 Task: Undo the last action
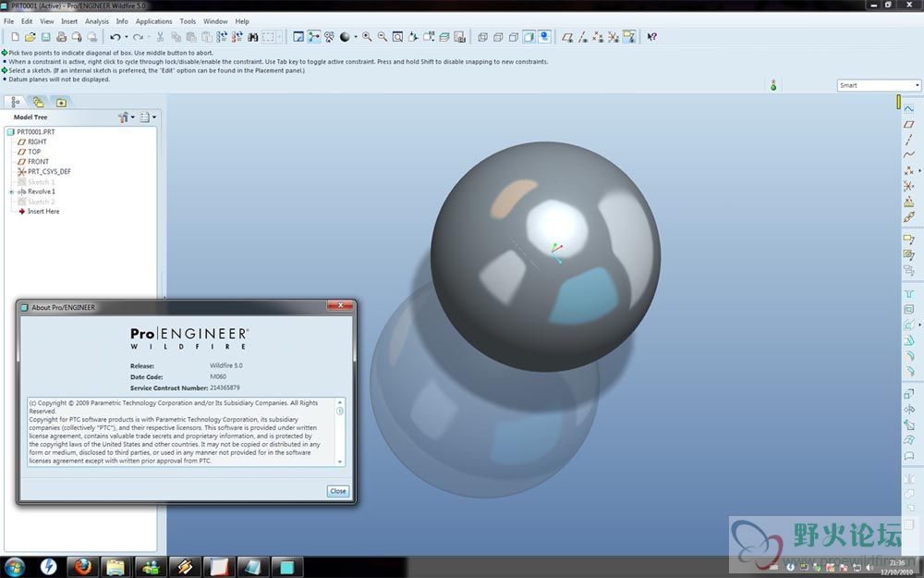(x=115, y=37)
